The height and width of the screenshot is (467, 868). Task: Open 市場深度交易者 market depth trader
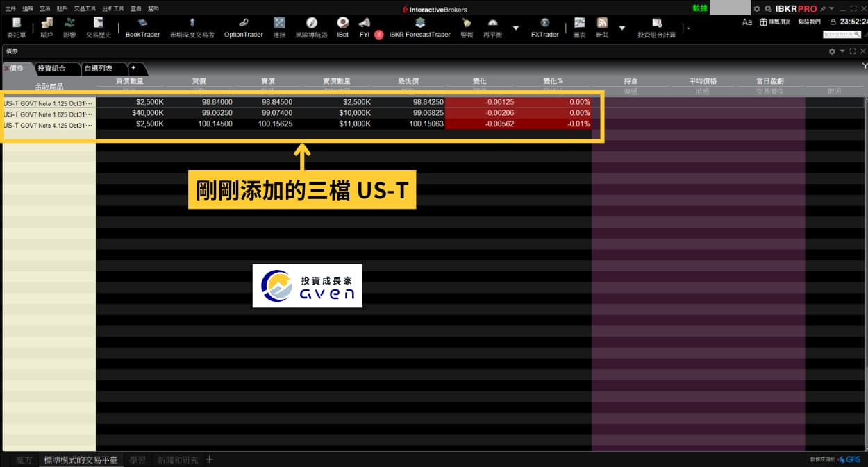point(192,27)
